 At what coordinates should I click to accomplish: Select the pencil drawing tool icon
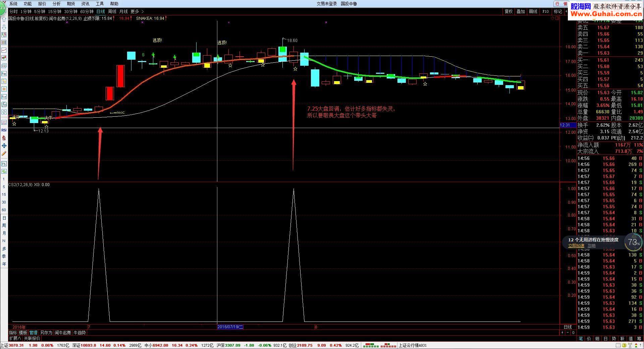(4, 153)
